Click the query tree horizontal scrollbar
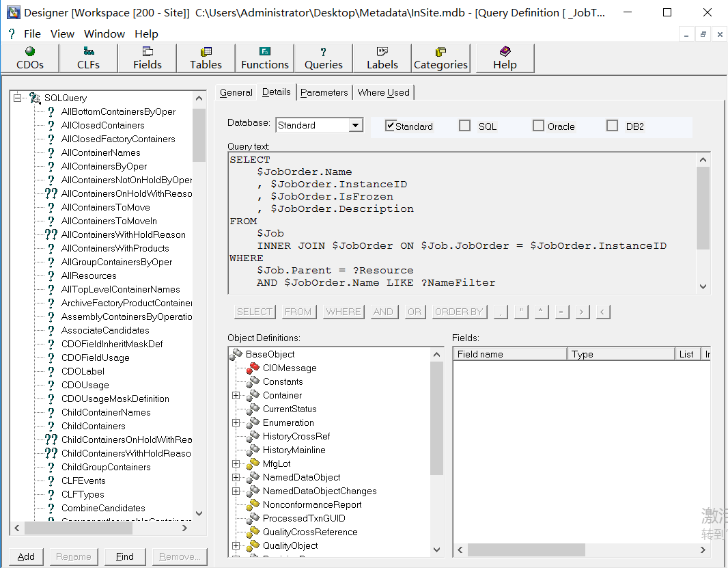This screenshot has width=728, height=568. tap(102, 528)
